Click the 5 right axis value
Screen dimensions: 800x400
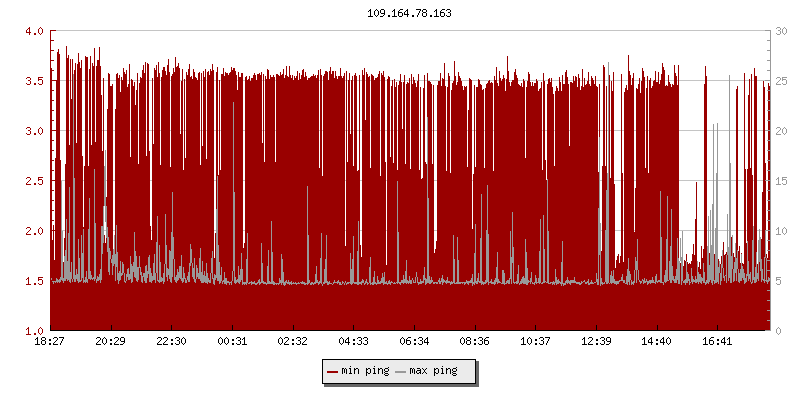pyautogui.click(x=780, y=281)
